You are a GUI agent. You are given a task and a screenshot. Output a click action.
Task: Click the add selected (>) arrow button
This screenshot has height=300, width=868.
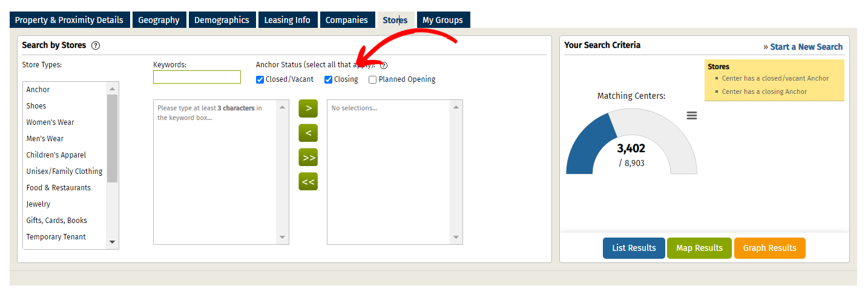[x=308, y=108]
